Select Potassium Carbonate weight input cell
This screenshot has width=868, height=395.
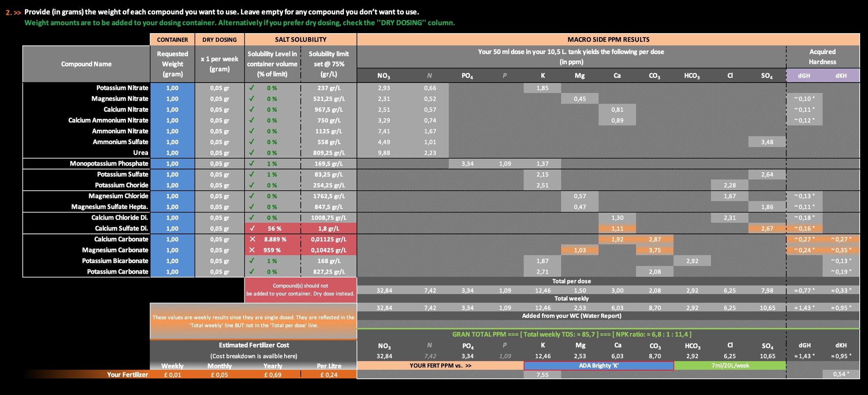tap(172, 272)
